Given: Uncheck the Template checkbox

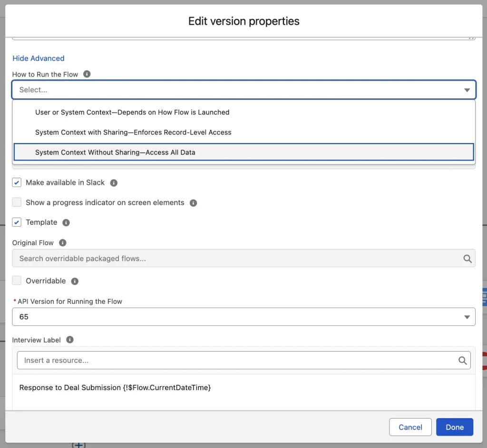Looking at the screenshot, I should click(x=17, y=222).
